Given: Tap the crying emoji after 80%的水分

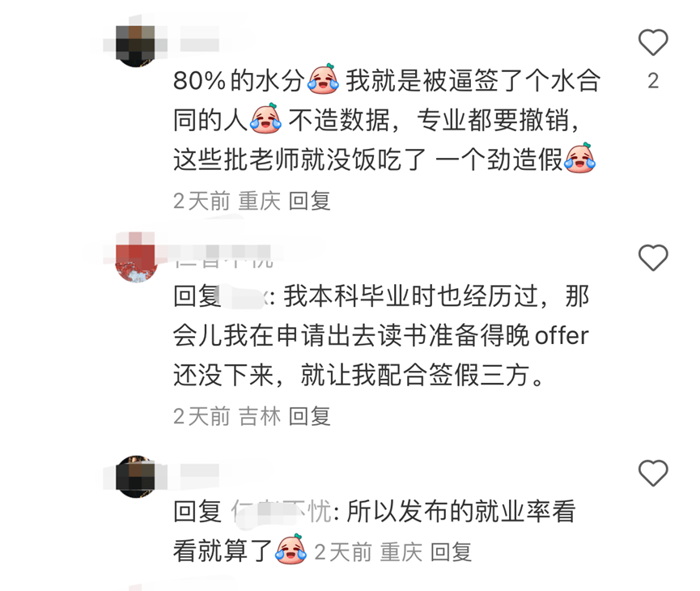Looking at the screenshot, I should coord(324,79).
